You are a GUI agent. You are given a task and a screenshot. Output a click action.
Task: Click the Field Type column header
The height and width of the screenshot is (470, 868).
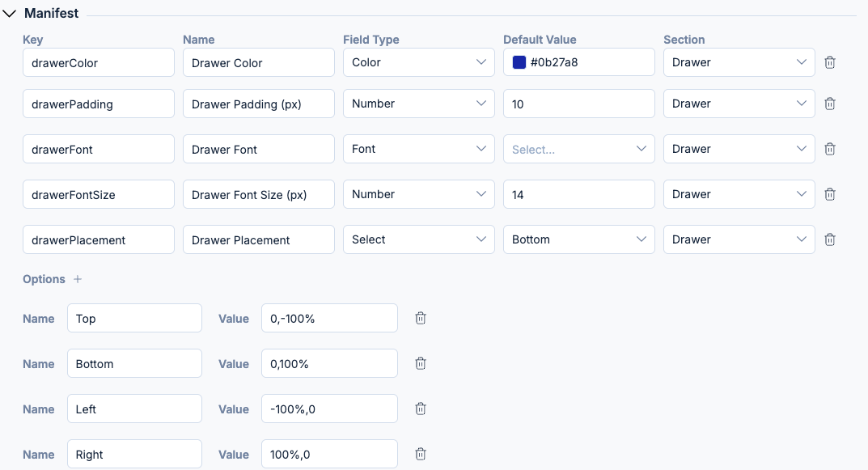click(x=370, y=40)
